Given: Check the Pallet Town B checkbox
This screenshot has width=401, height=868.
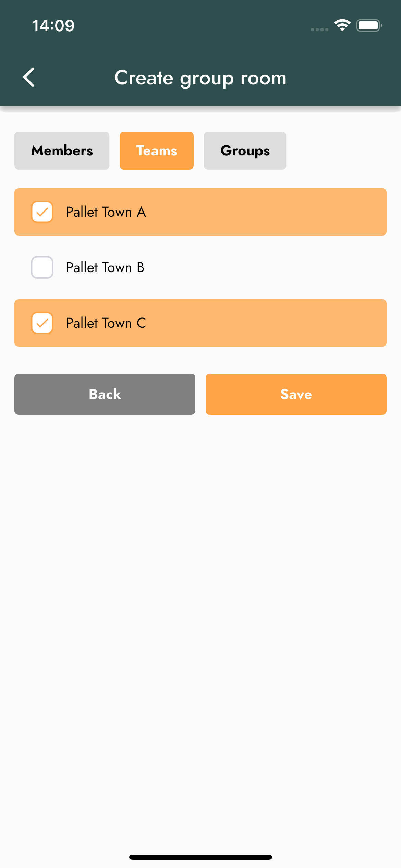Looking at the screenshot, I should (x=42, y=267).
